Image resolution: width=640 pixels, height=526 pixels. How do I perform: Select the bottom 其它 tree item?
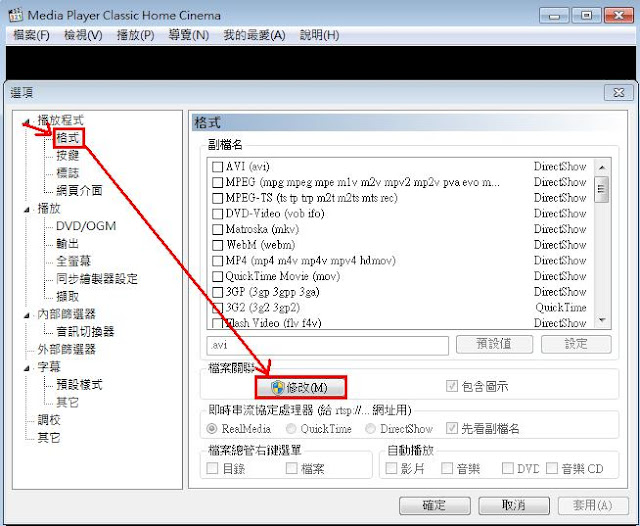pyautogui.click(x=49, y=438)
